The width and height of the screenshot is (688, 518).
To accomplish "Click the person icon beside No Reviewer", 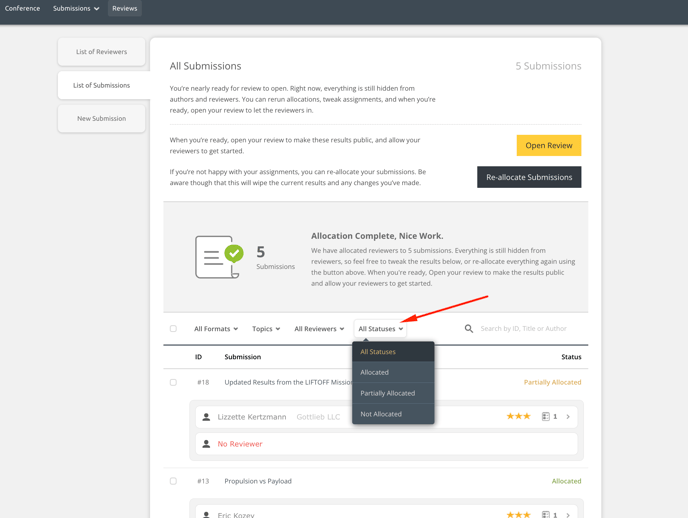I will tap(206, 444).
